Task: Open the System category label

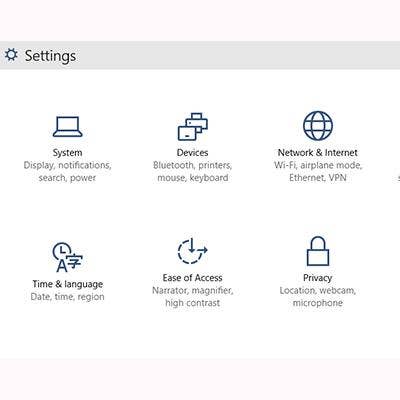Action: (x=67, y=153)
